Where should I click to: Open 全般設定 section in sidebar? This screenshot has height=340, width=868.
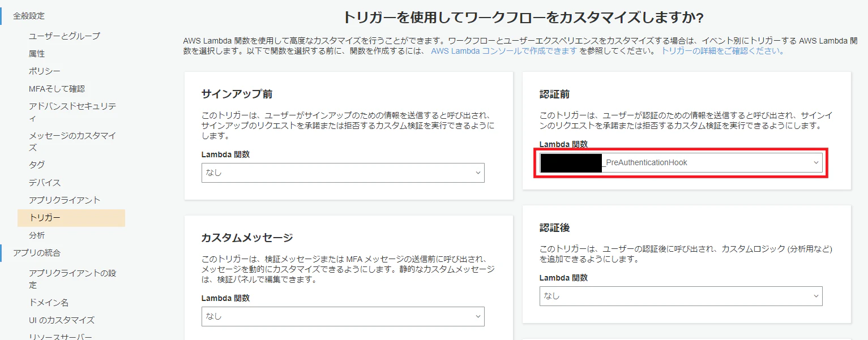point(28,16)
